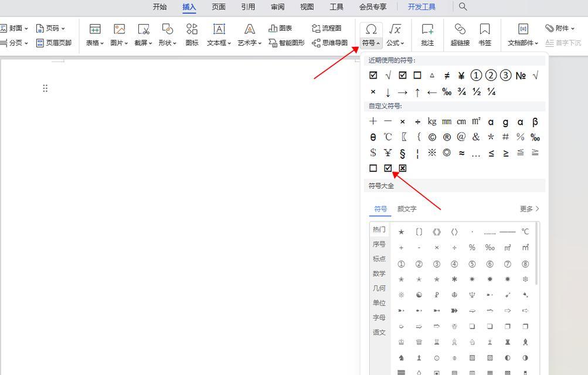Add a 书签 bookmark

pyautogui.click(x=485, y=35)
